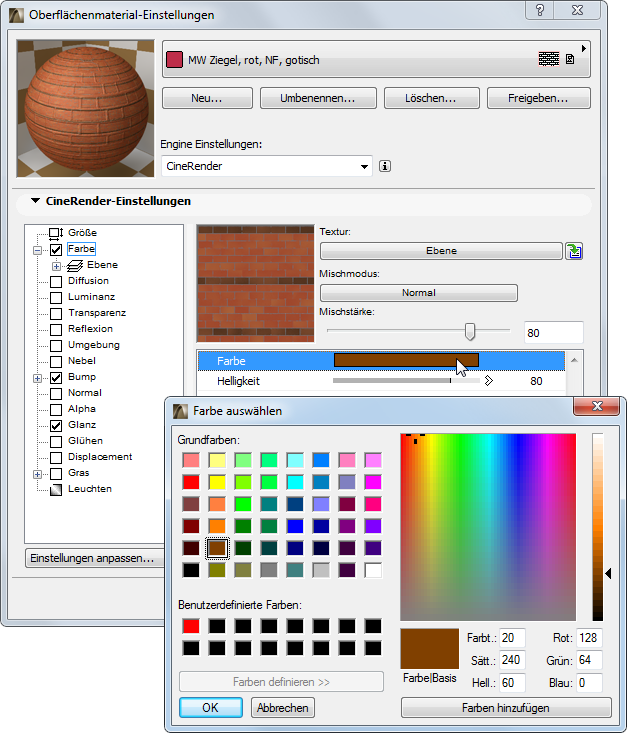Enable the Umgebung channel checkbox
This screenshot has width=627, height=733.
pos(56,345)
